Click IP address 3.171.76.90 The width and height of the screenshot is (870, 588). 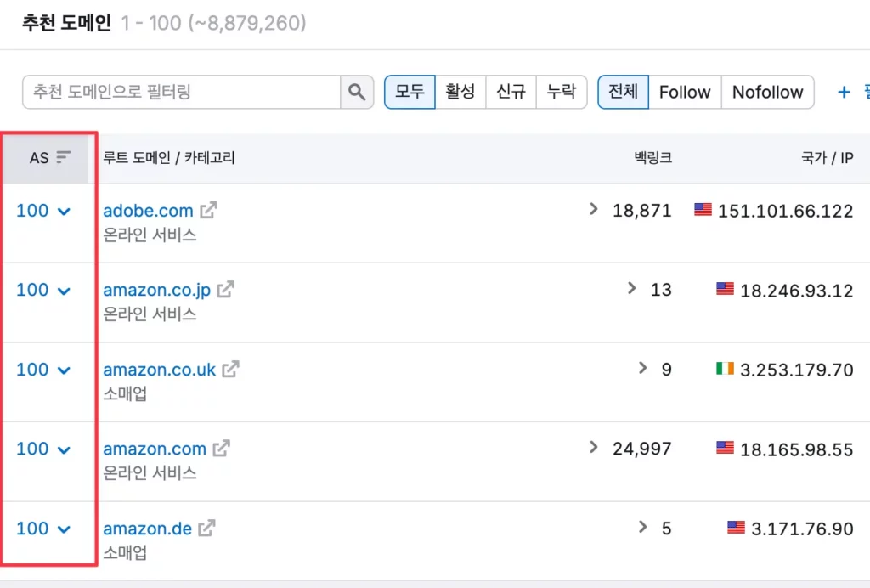tap(802, 529)
